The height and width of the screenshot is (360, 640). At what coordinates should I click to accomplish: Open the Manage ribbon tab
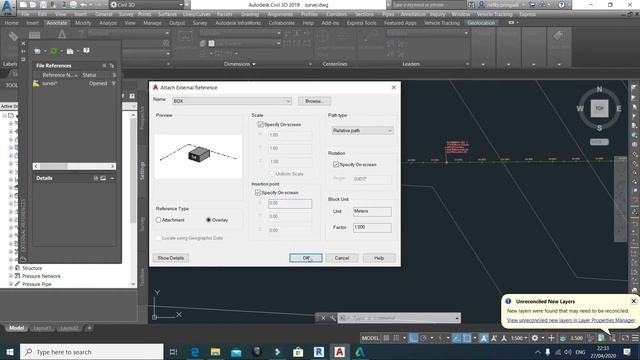(152, 23)
